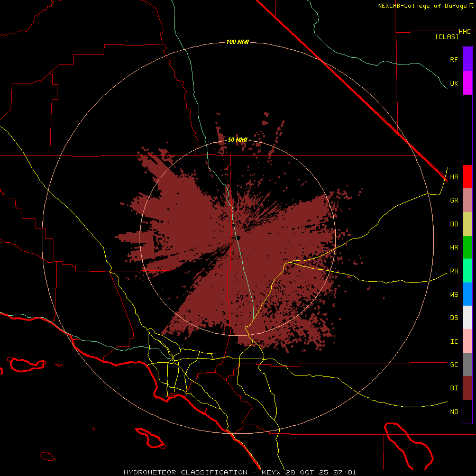Screen dimensions: 476x476
Task: Click the HR green legend swatch
Action: 467,248
